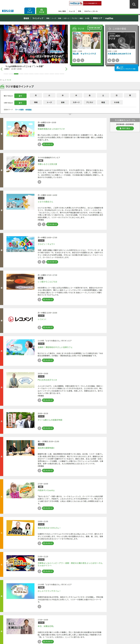Open radiko.jp banner at top

(x=85, y=3)
